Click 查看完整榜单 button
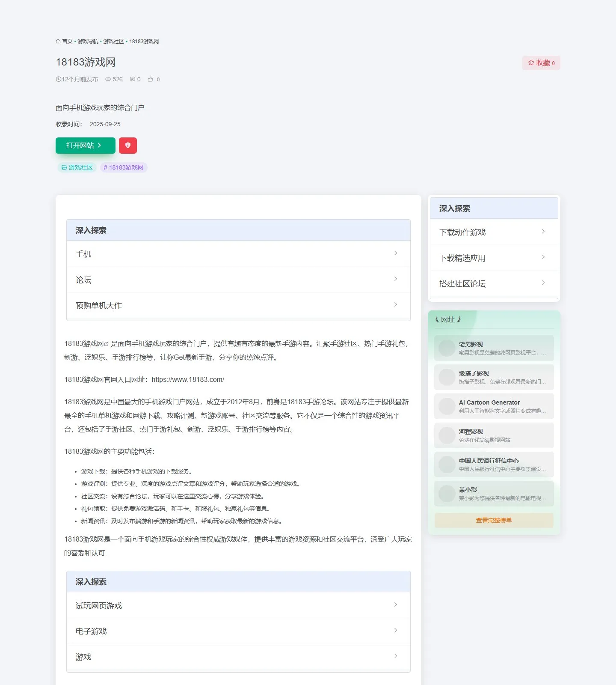Screen dimensions: 616x685 494,520
